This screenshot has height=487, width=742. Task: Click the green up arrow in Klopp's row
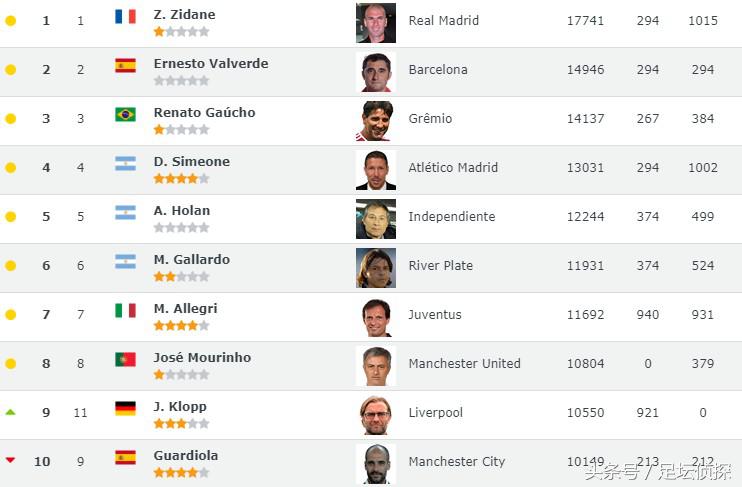click(x=10, y=412)
